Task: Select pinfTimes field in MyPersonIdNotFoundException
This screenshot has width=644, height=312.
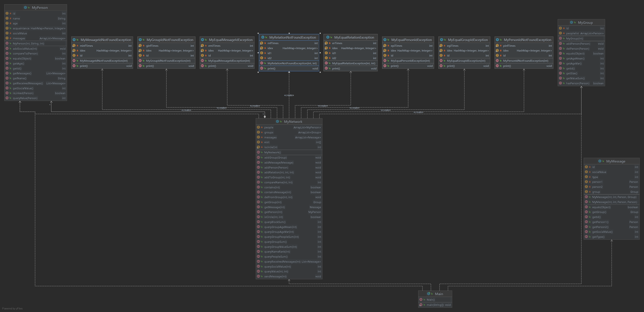Action: tap(509, 46)
